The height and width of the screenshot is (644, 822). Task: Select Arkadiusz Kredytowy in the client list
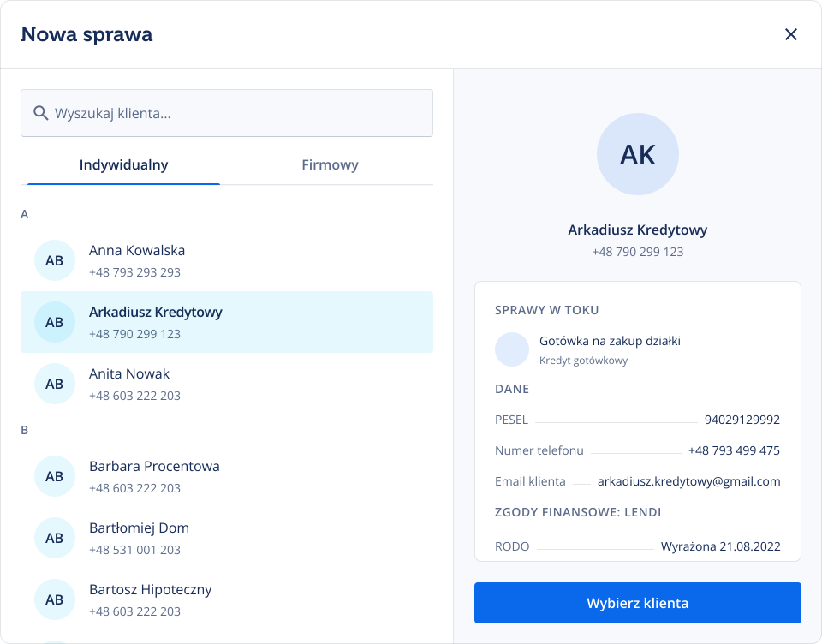(226, 322)
